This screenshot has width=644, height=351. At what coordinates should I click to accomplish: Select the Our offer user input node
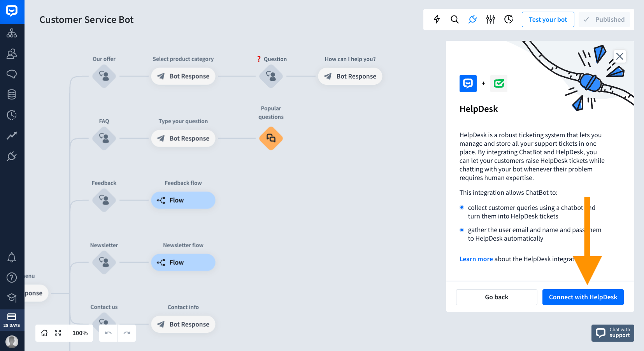pos(104,76)
